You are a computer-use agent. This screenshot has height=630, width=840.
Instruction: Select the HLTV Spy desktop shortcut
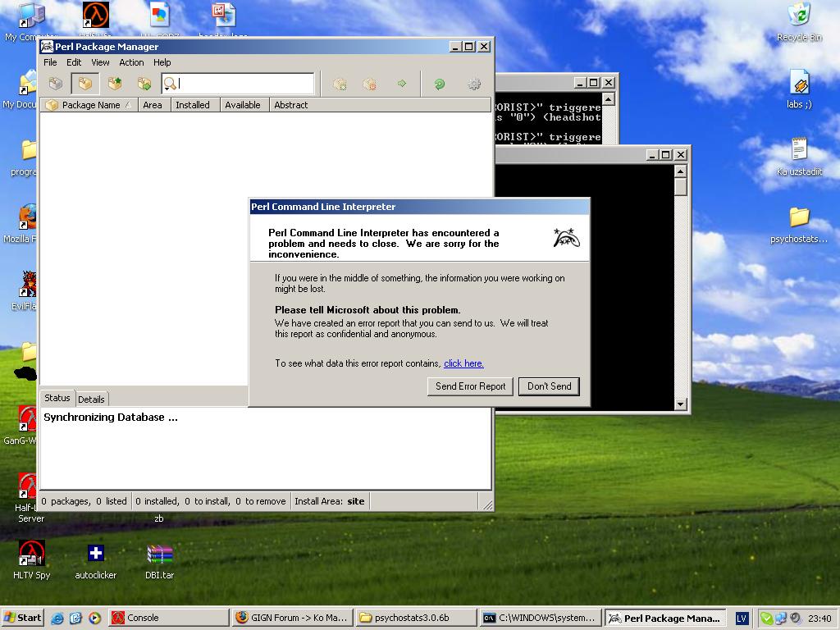click(x=32, y=559)
